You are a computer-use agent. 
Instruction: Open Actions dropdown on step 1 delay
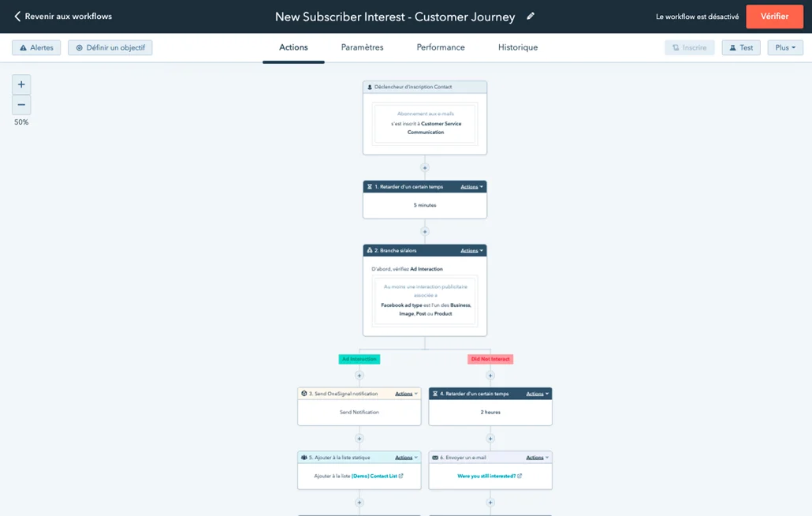(x=471, y=186)
